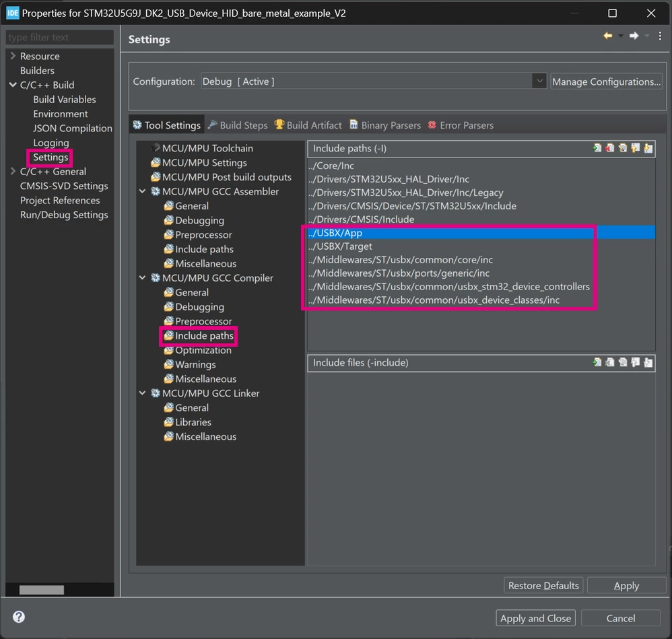Move selected include path up

(636, 148)
